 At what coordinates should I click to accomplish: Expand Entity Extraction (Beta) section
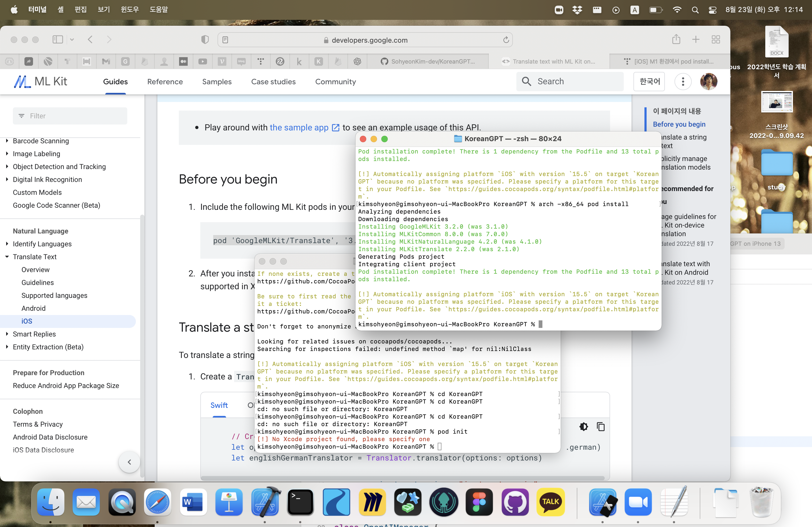(7, 347)
